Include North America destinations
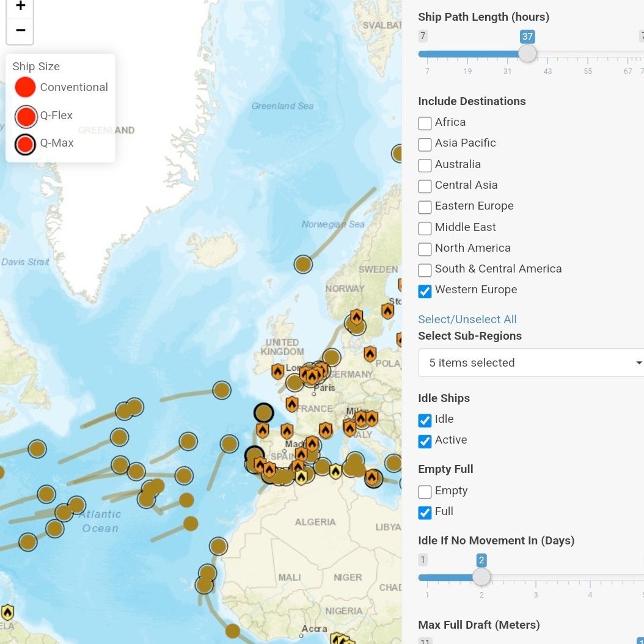 425,249
